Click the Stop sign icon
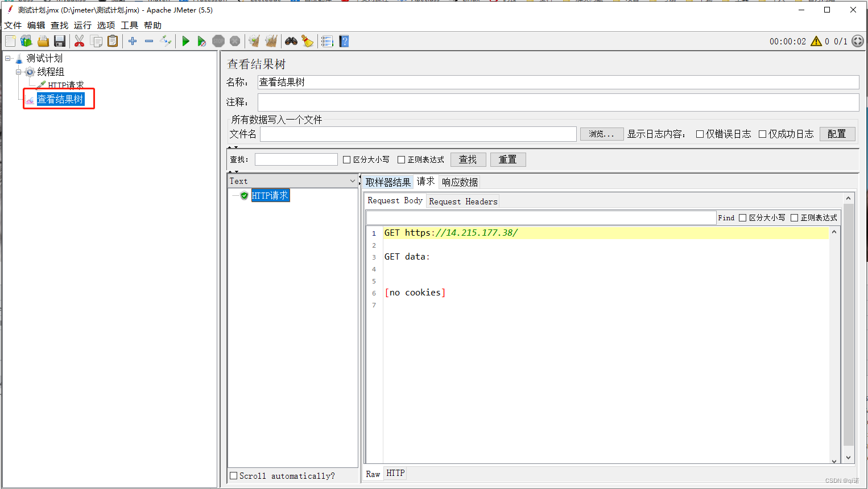The width and height of the screenshot is (868, 489). [x=218, y=41]
